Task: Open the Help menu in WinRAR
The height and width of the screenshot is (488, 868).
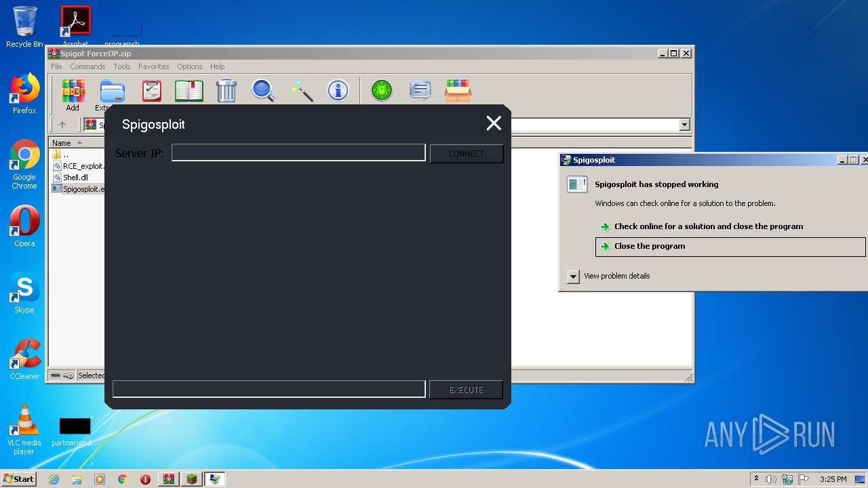Action: [217, 66]
